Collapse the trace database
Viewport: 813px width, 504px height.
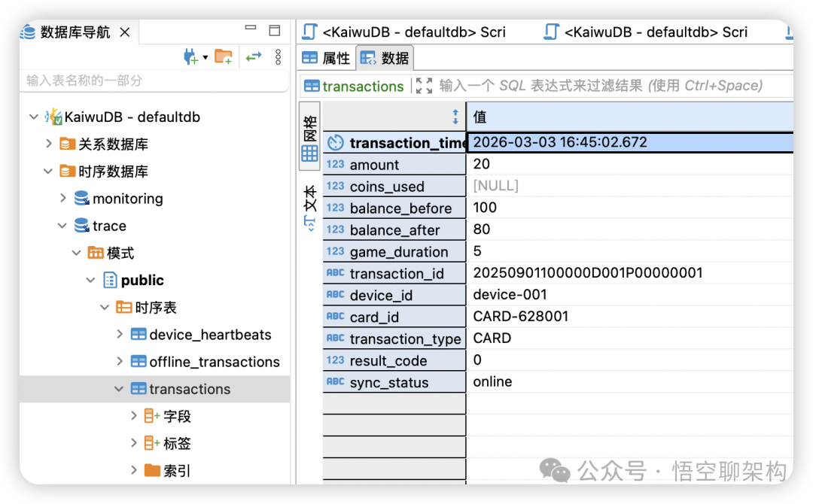click(x=62, y=226)
